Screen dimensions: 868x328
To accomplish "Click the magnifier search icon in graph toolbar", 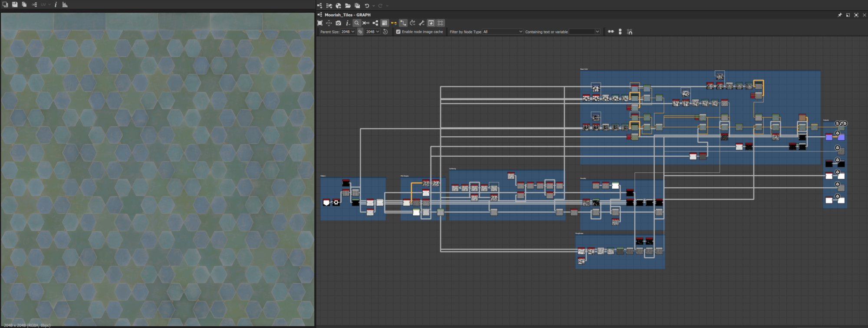I will (x=357, y=23).
